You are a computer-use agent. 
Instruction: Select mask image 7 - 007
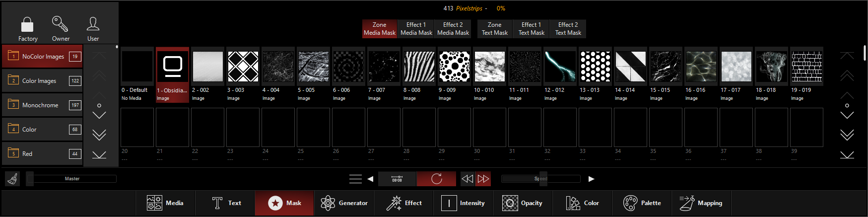[x=384, y=74]
